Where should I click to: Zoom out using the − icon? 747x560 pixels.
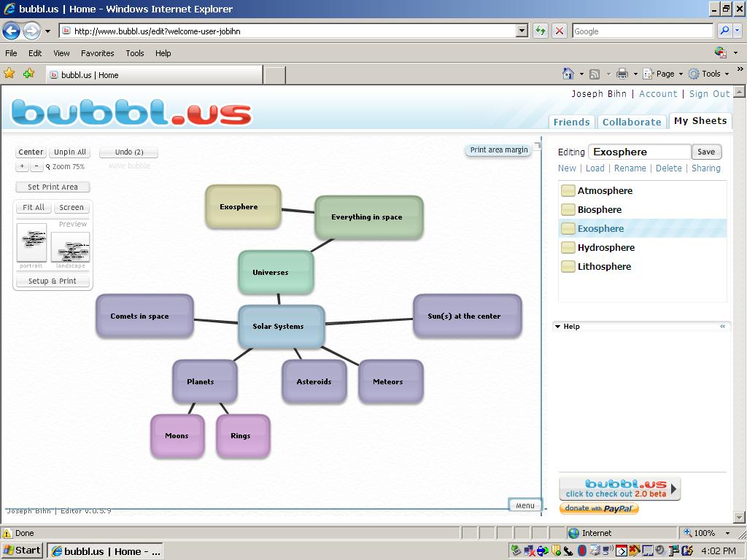[35, 166]
